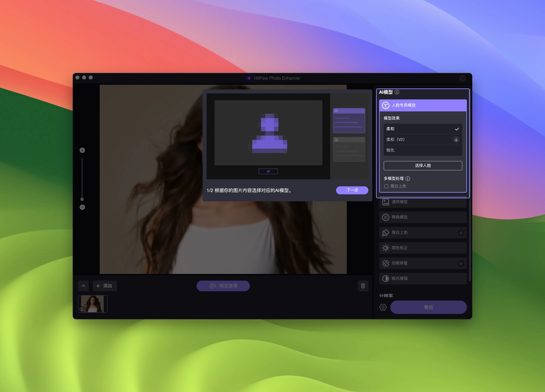545x392 pixels.
Task: Click the 暗光增强 half-circle icon
Action: coord(385,278)
